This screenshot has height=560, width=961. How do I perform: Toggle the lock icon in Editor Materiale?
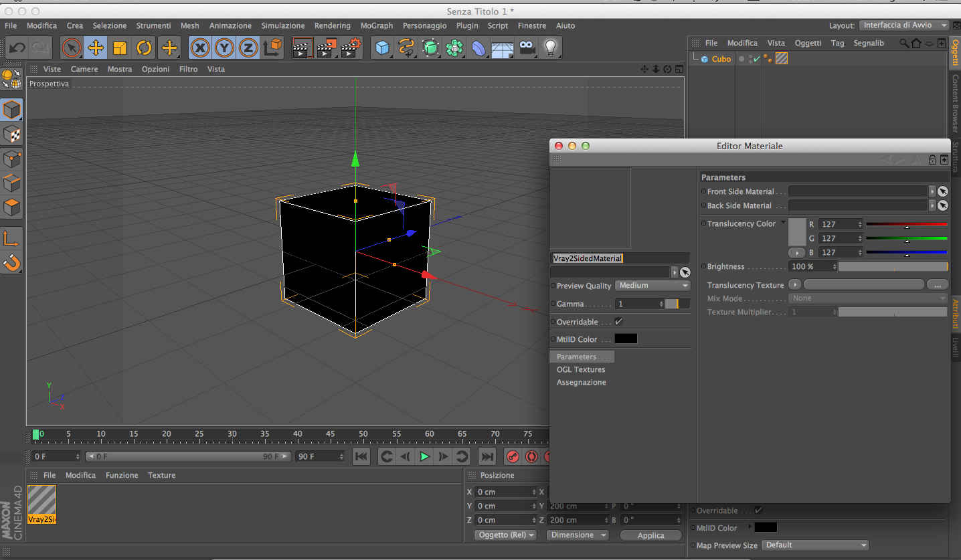[x=932, y=160]
